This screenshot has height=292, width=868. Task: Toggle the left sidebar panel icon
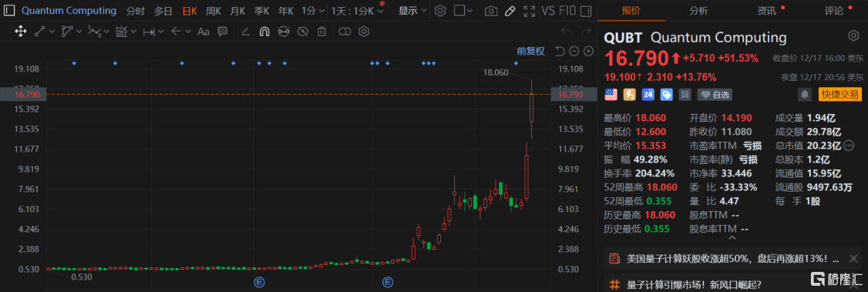pyautogui.click(x=8, y=11)
